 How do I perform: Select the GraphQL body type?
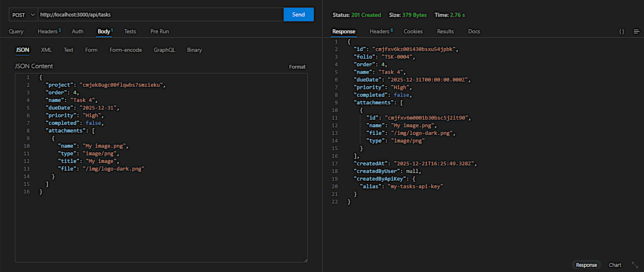[164, 50]
